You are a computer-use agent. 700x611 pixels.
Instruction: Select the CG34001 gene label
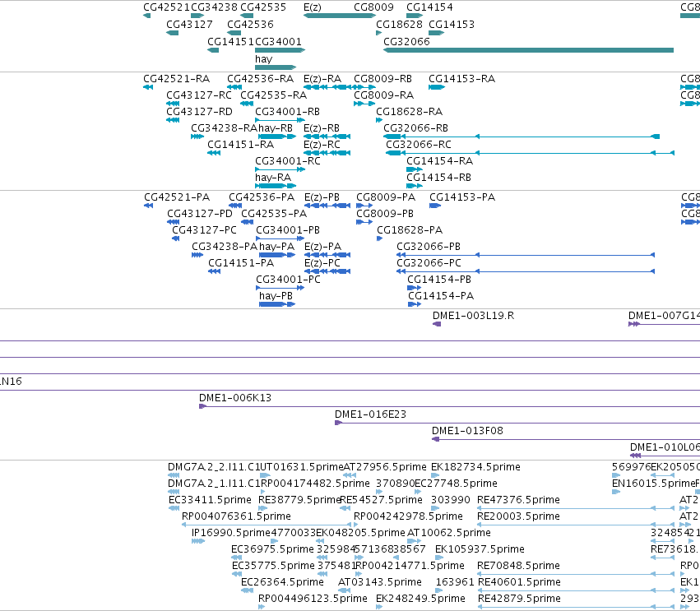coord(278,41)
